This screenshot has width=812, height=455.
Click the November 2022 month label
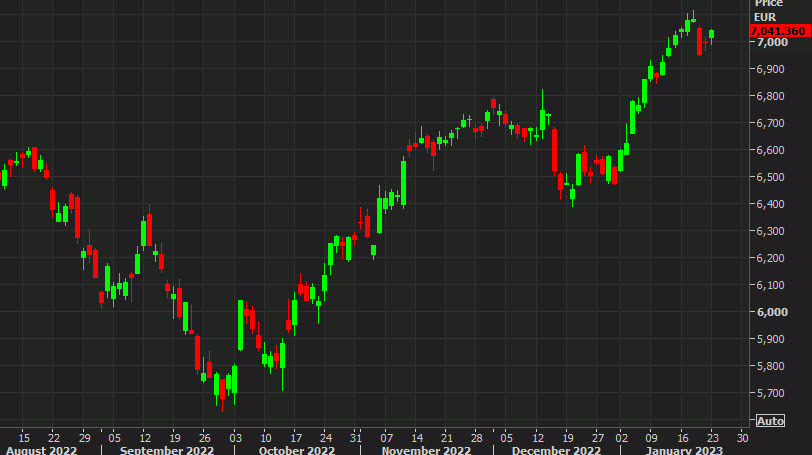pos(426,450)
